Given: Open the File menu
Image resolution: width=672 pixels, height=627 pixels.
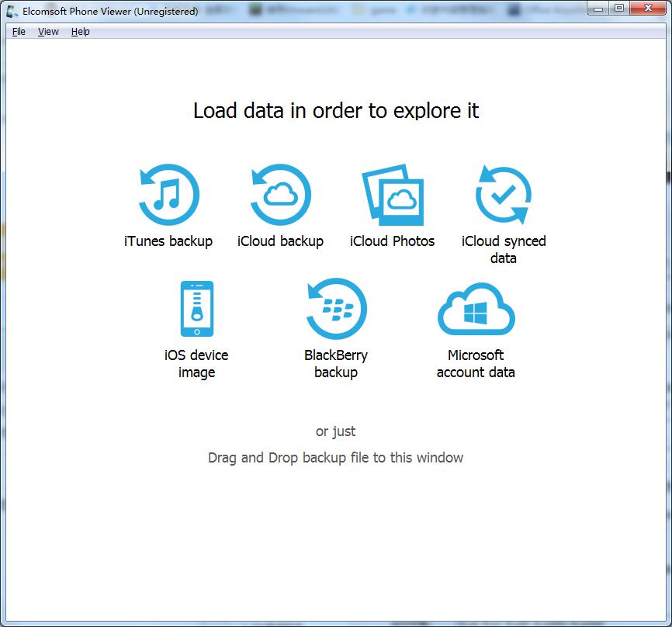Looking at the screenshot, I should [19, 32].
